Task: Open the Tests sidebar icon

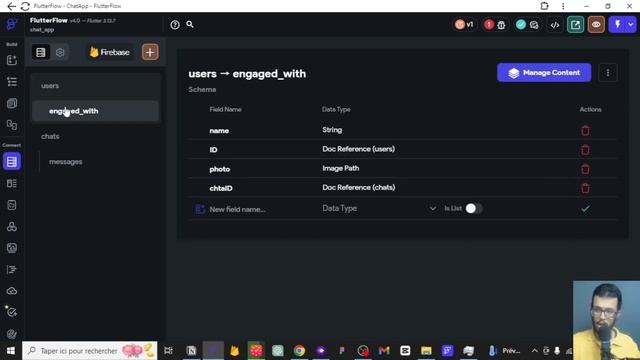Action: (12, 312)
